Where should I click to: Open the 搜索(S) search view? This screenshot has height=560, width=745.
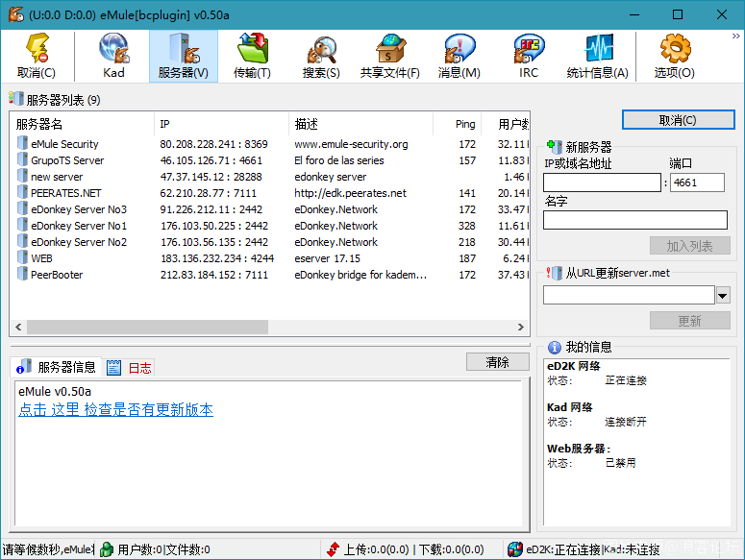(321, 56)
